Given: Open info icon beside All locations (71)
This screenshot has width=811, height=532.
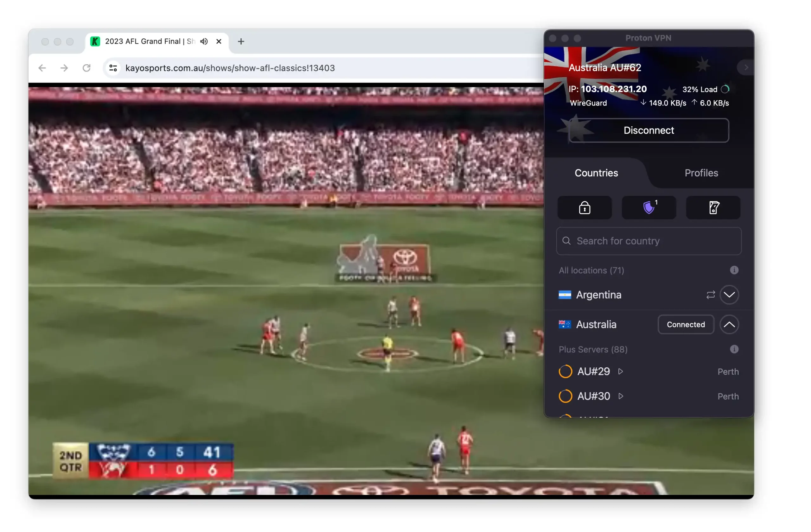Looking at the screenshot, I should (734, 270).
